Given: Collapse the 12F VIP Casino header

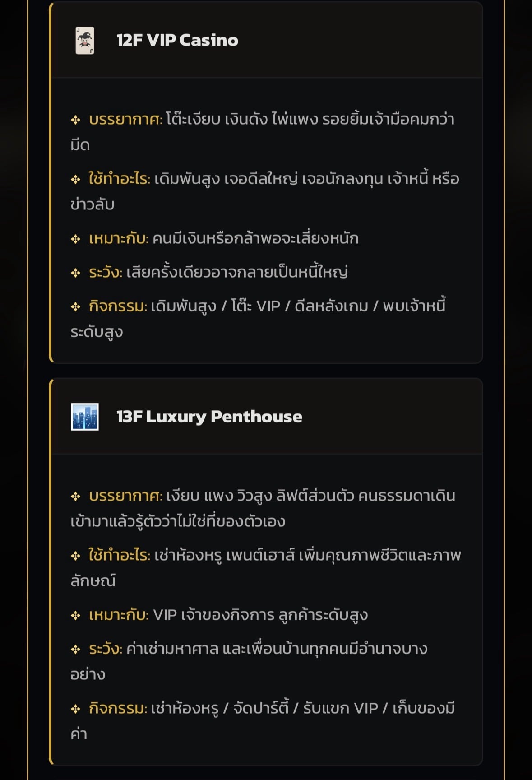Looking at the screenshot, I should tap(267, 41).
